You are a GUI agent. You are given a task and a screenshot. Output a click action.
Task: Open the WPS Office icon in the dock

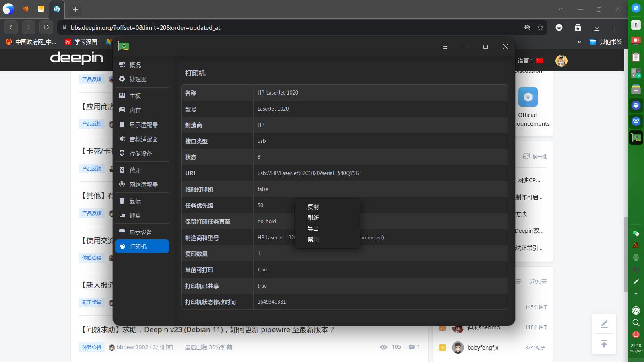click(636, 121)
